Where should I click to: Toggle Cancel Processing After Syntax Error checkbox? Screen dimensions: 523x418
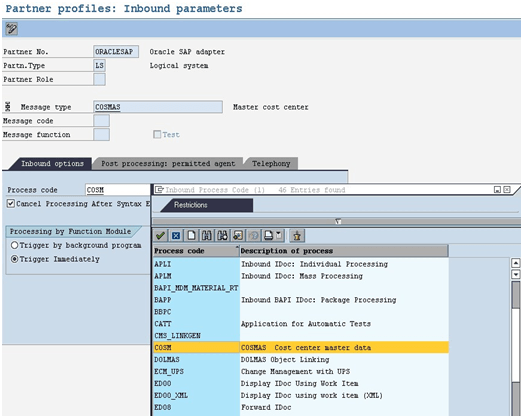click(11, 203)
